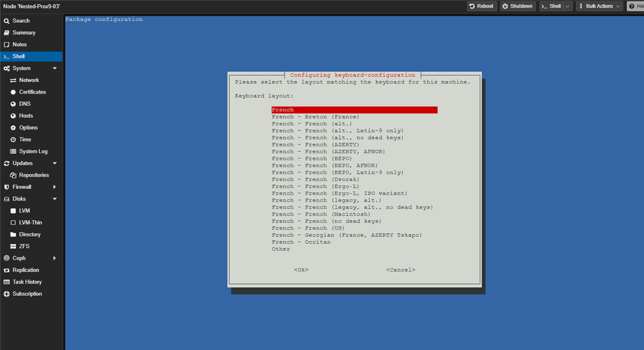Open the Task History list icon

point(7,282)
